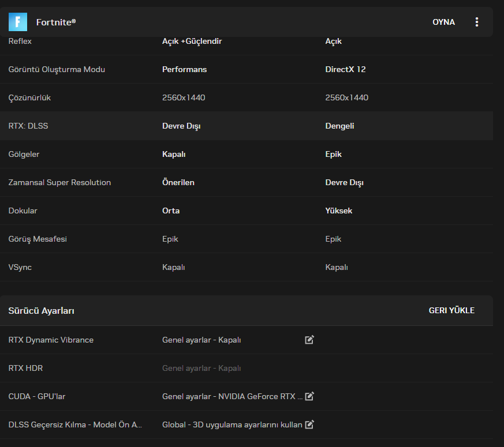
Task: Click the Görüntü Oluşturma Modu label
Action: [57, 69]
